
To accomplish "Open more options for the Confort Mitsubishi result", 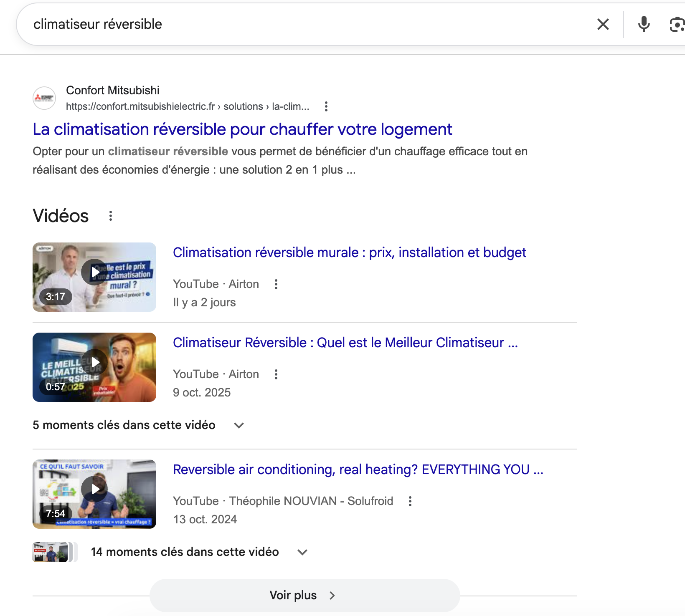I will [x=326, y=106].
